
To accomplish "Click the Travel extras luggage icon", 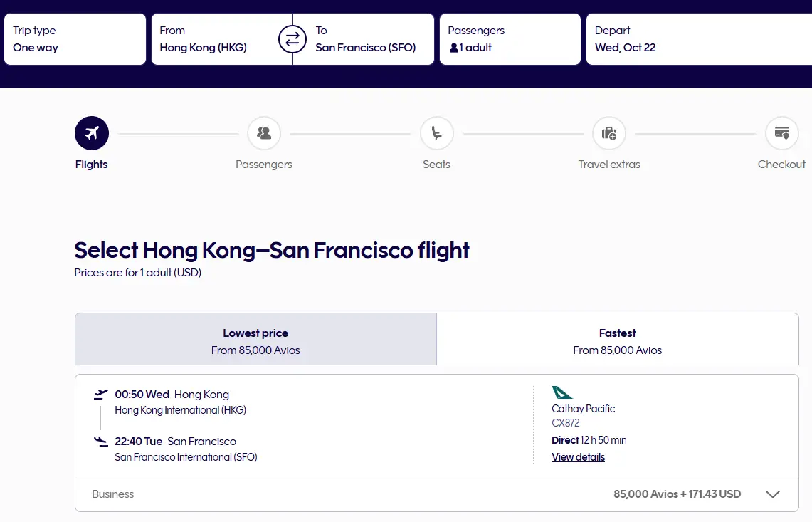I will (x=609, y=133).
